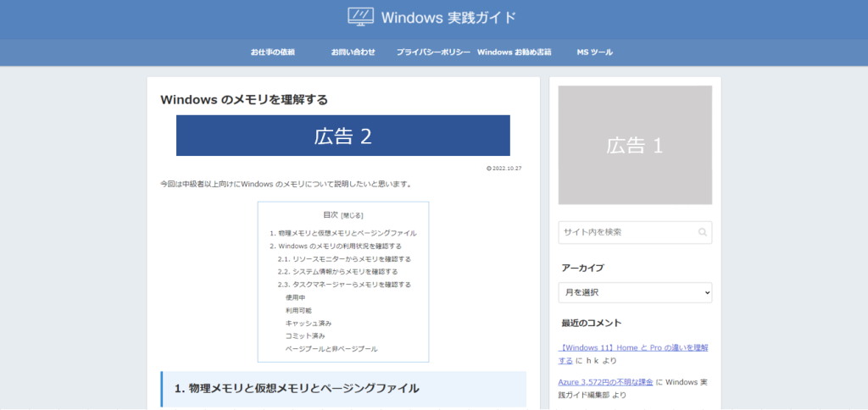The width and height of the screenshot is (868, 410).
Task: Click the article title Windows のメモリを理解する
Action: click(x=244, y=100)
